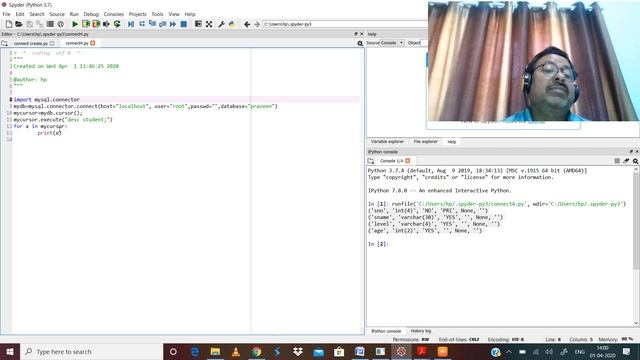Open Dropbox from the taskbar

[x=298, y=351]
